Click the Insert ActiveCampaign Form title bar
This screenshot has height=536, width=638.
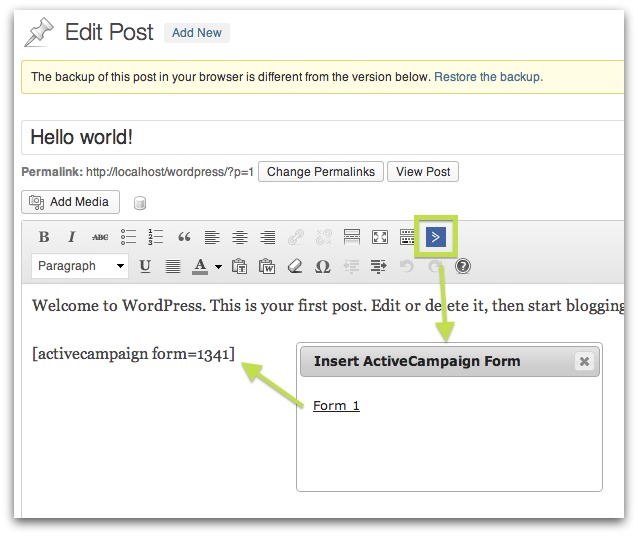(x=450, y=361)
